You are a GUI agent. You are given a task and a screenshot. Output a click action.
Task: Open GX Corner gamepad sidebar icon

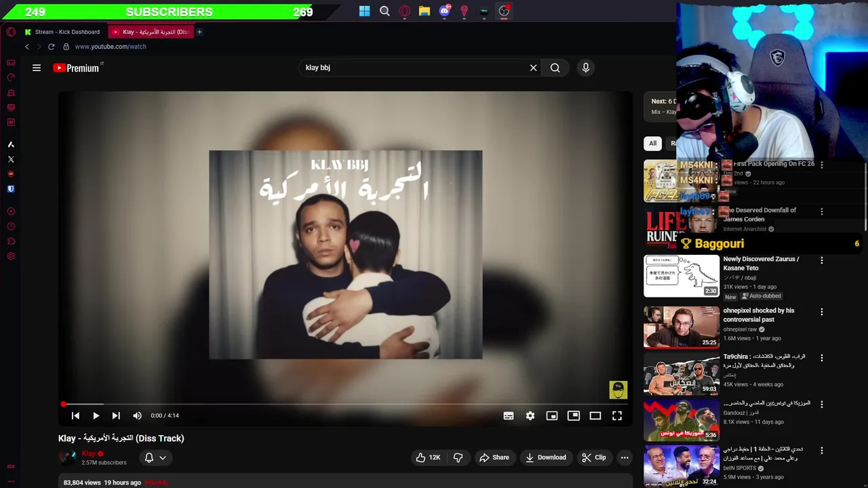11,63
